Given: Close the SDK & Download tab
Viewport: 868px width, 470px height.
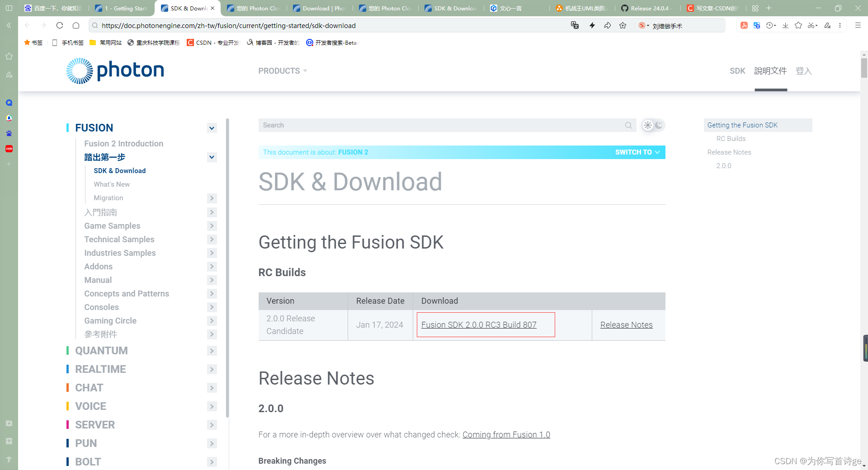Looking at the screenshot, I should tap(212, 8).
